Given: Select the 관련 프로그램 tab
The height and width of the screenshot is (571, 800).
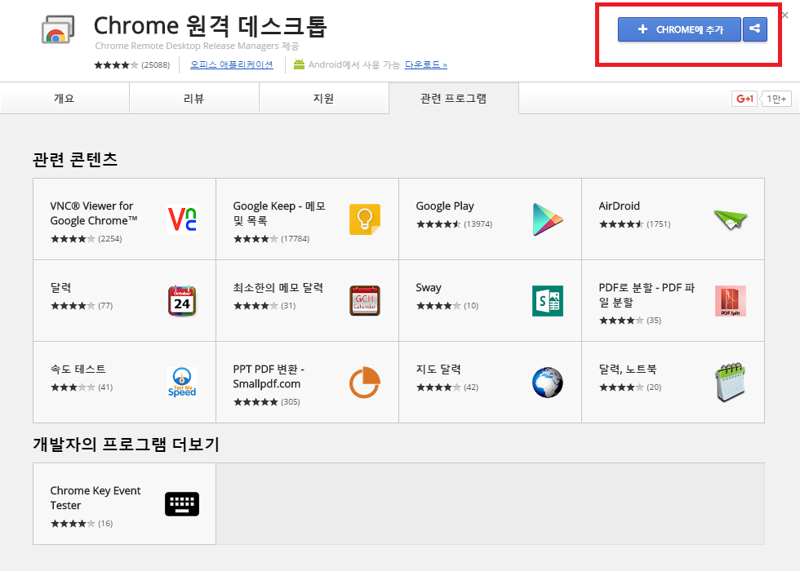Looking at the screenshot, I should pyautogui.click(x=454, y=98).
